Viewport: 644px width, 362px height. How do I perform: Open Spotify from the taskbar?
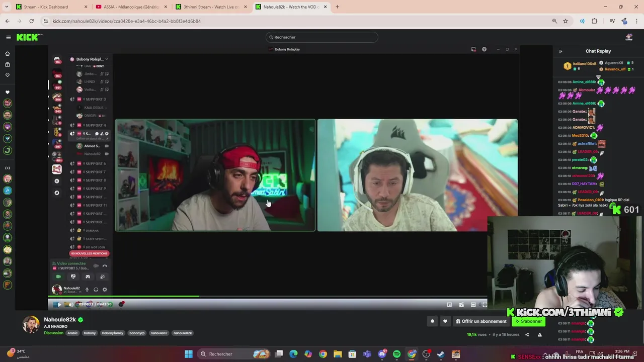point(397,354)
